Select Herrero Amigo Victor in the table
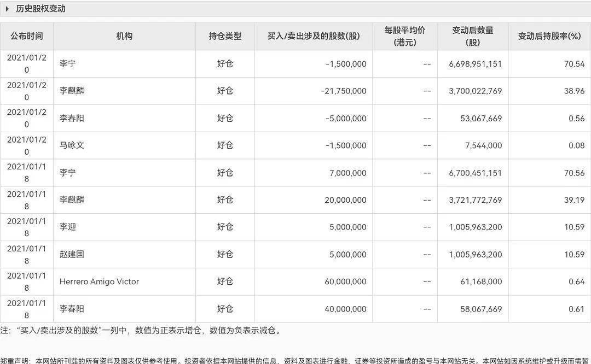Screen dimensions: 591x364 coord(98,281)
